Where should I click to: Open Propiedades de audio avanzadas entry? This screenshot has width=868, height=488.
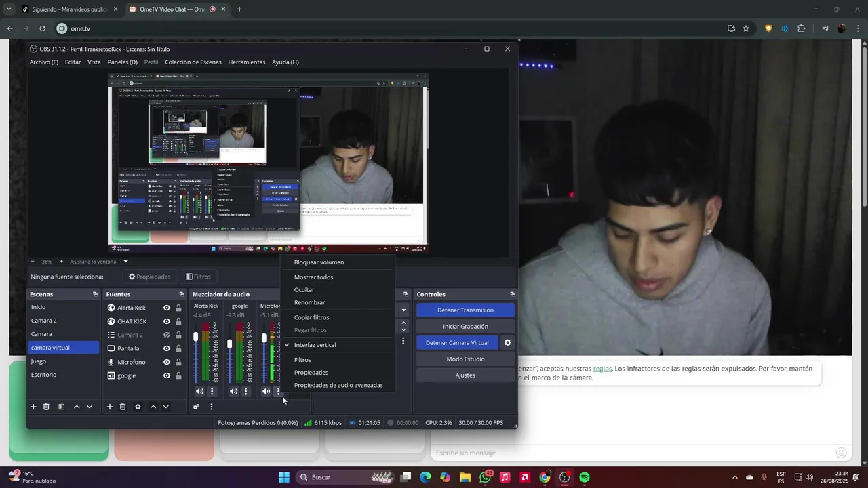click(x=338, y=385)
